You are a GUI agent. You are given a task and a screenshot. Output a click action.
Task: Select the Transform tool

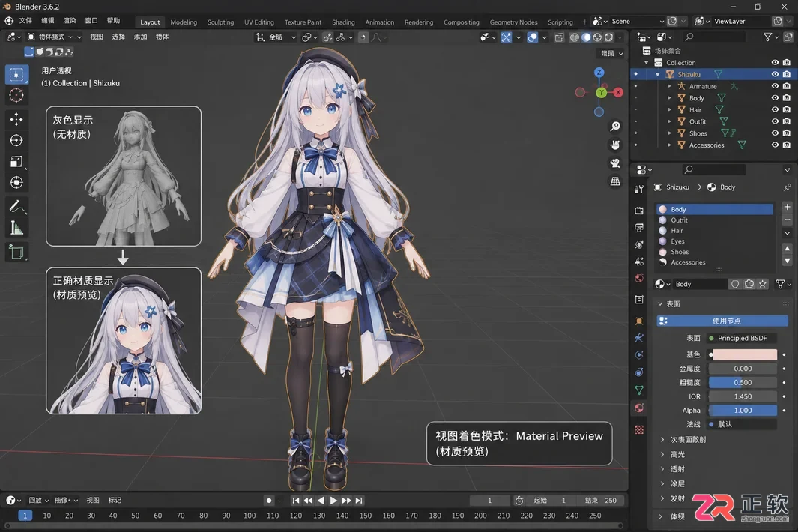16,182
